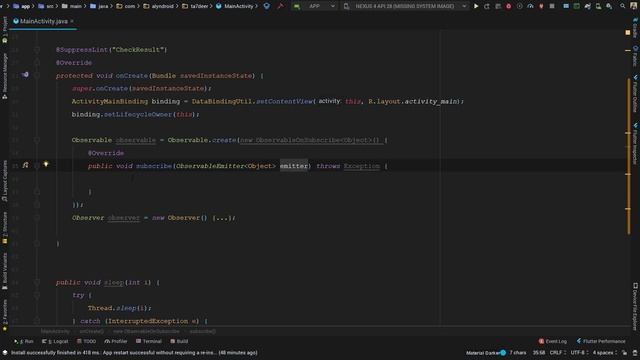The height and width of the screenshot is (360, 640).
Task: Open the Project side panel
Action: [4, 29]
